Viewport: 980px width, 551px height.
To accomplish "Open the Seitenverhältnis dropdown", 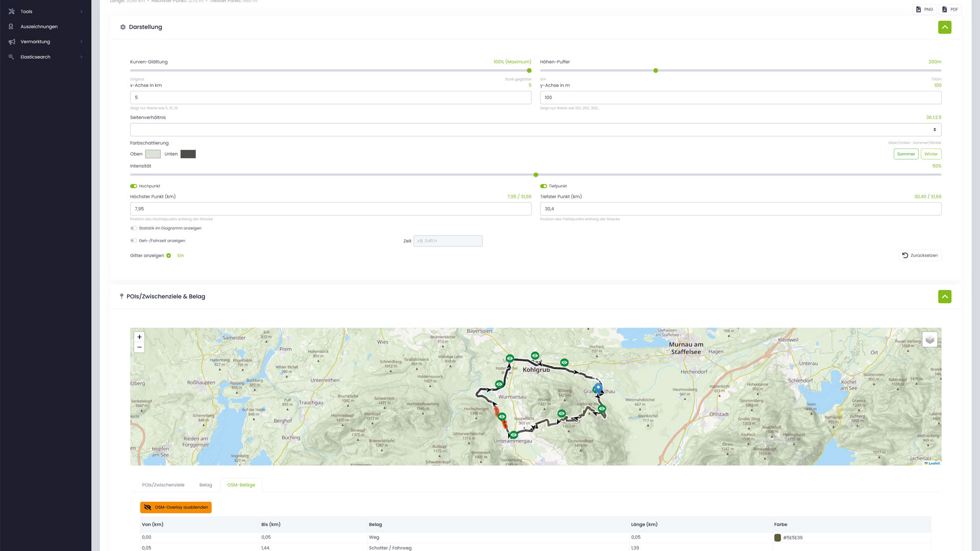I will (x=535, y=130).
